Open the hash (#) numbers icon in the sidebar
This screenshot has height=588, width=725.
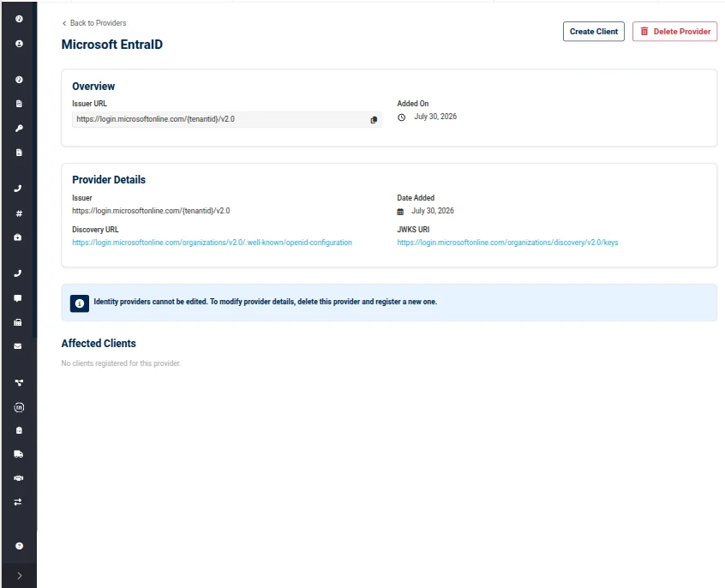coord(19,213)
